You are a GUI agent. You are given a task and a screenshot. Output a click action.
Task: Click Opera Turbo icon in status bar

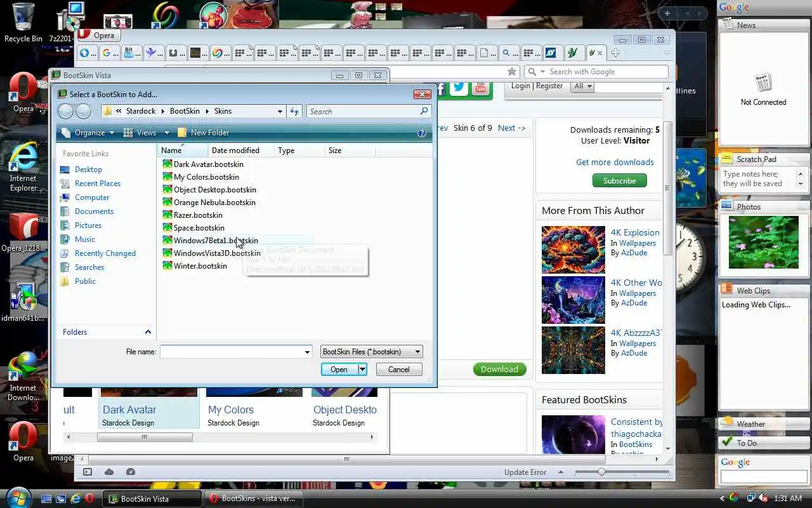pos(131,472)
